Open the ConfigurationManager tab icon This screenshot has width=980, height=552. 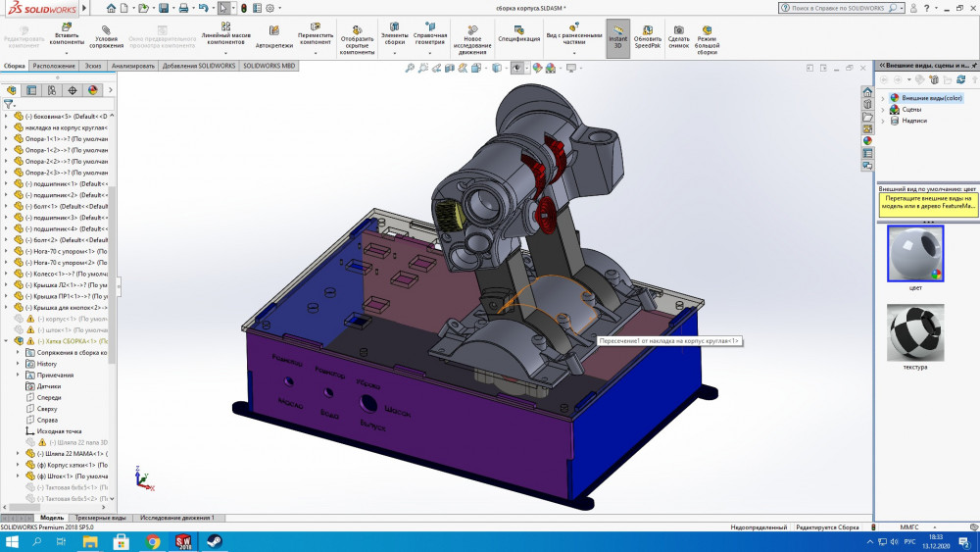[52, 89]
